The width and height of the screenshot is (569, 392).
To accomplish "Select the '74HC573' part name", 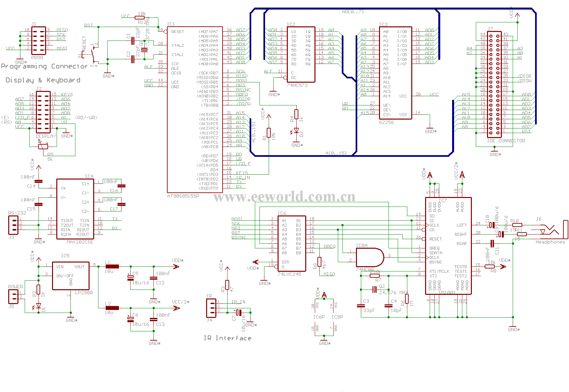I will point(297,85).
